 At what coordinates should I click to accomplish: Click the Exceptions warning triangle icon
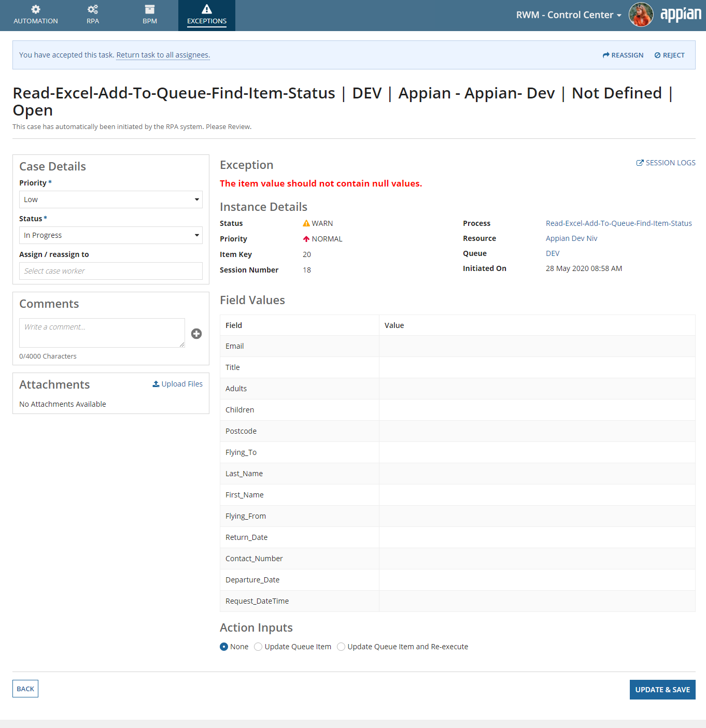coord(207,9)
